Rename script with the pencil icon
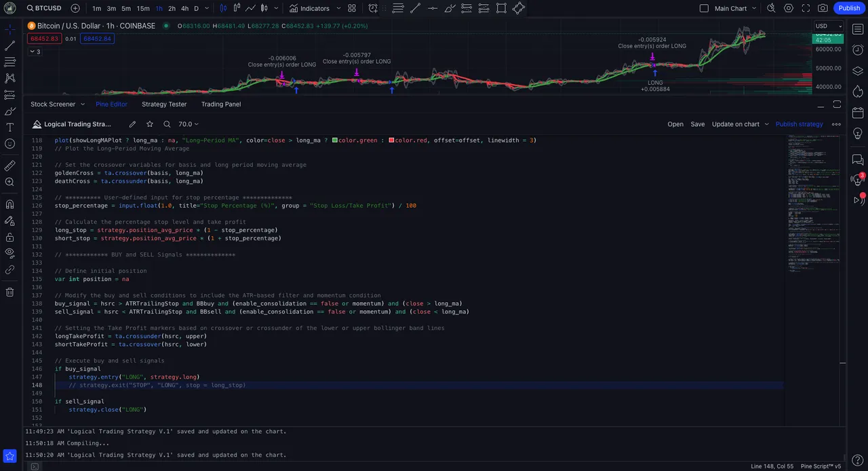Image resolution: width=868 pixels, height=471 pixels. point(133,124)
